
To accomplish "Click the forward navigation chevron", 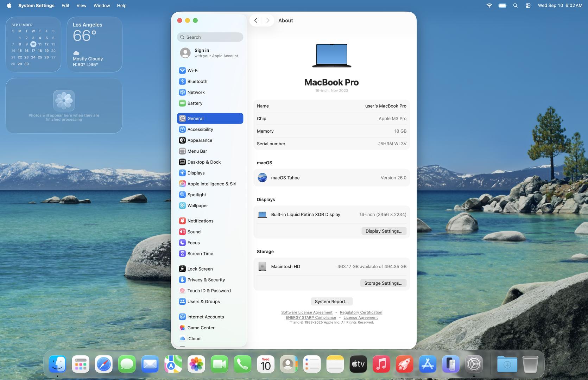I will tap(268, 20).
